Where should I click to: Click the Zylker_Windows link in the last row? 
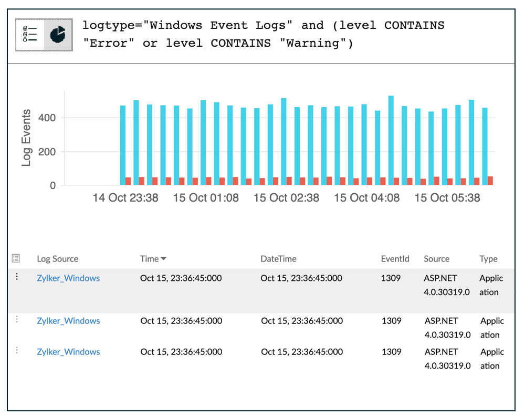68,352
